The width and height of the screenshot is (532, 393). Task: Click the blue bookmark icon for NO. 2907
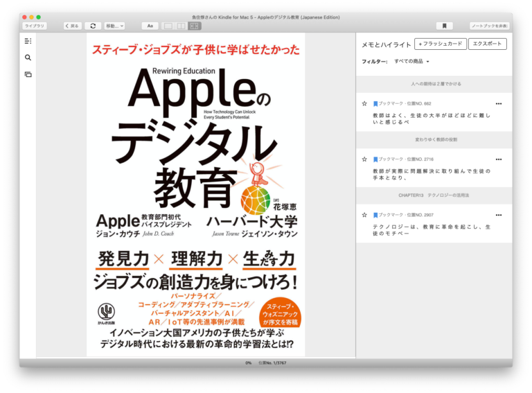375,215
